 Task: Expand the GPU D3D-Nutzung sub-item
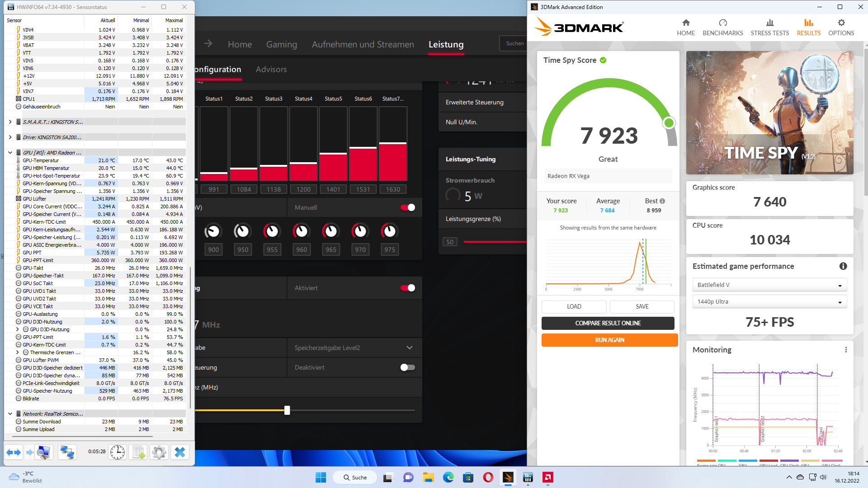click(17, 329)
